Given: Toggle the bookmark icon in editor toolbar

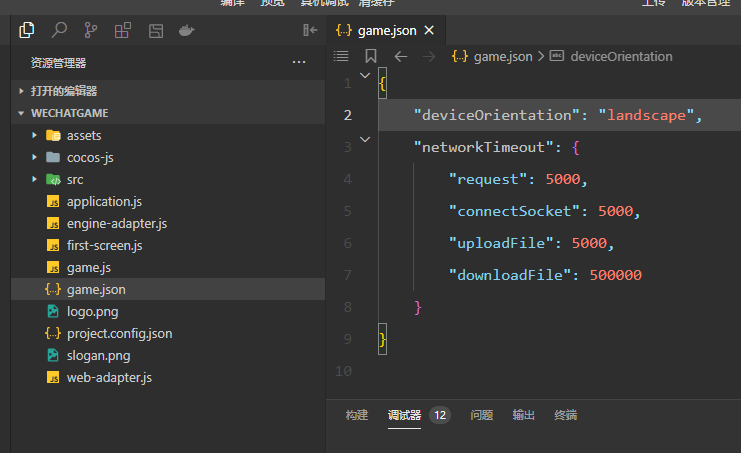Looking at the screenshot, I should pyautogui.click(x=371, y=56).
